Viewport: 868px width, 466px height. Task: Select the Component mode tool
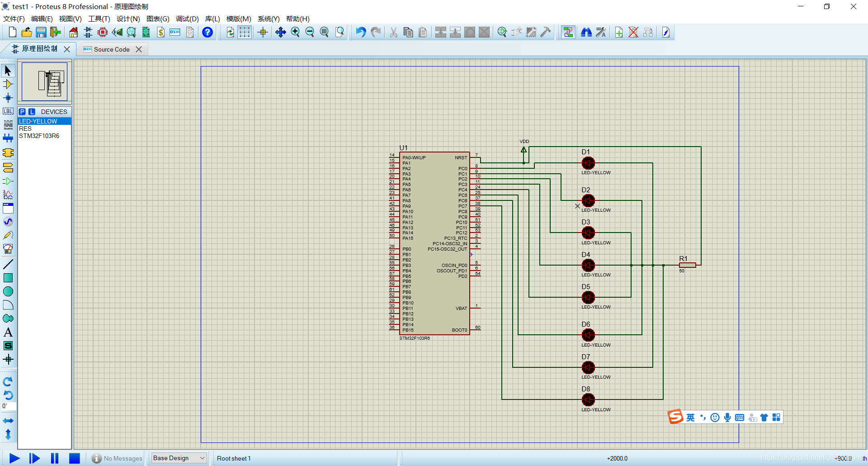tap(8, 84)
